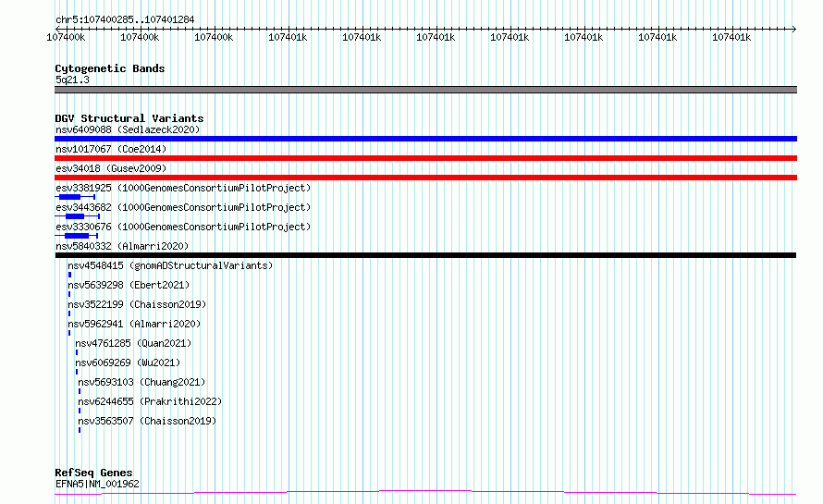
Task: Open the nsv5840332 (Almarri2020) label
Action: click(122, 246)
